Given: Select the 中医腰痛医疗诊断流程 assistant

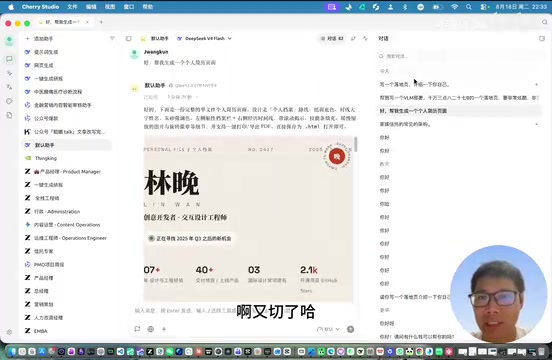Looking at the screenshot, I should pos(67,91).
